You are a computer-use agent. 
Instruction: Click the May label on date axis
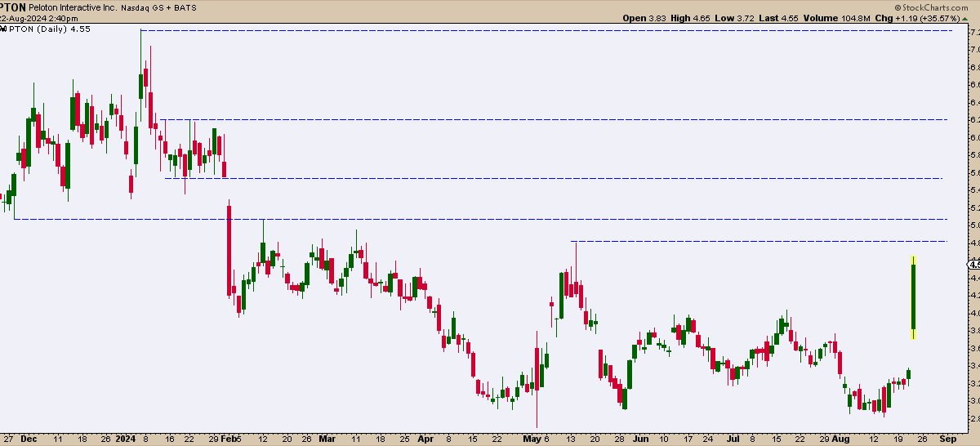531,438
